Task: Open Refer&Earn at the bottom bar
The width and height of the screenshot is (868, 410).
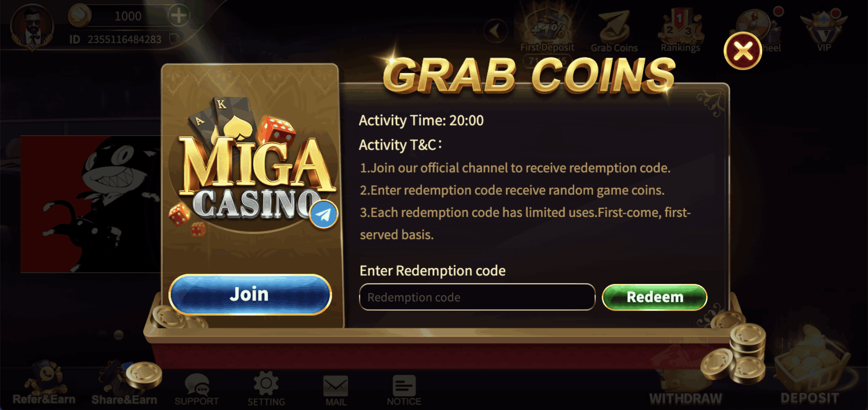Action: [44, 384]
